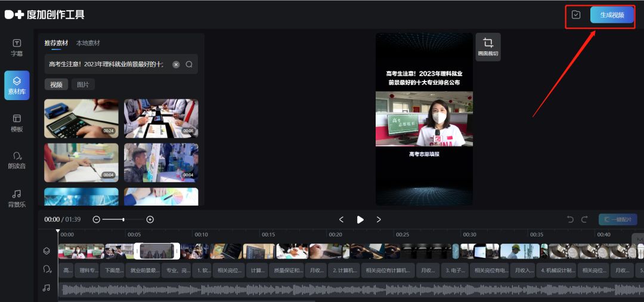Select the blue DNA video thumbnail
The height and width of the screenshot is (302, 644).
(x=81, y=197)
